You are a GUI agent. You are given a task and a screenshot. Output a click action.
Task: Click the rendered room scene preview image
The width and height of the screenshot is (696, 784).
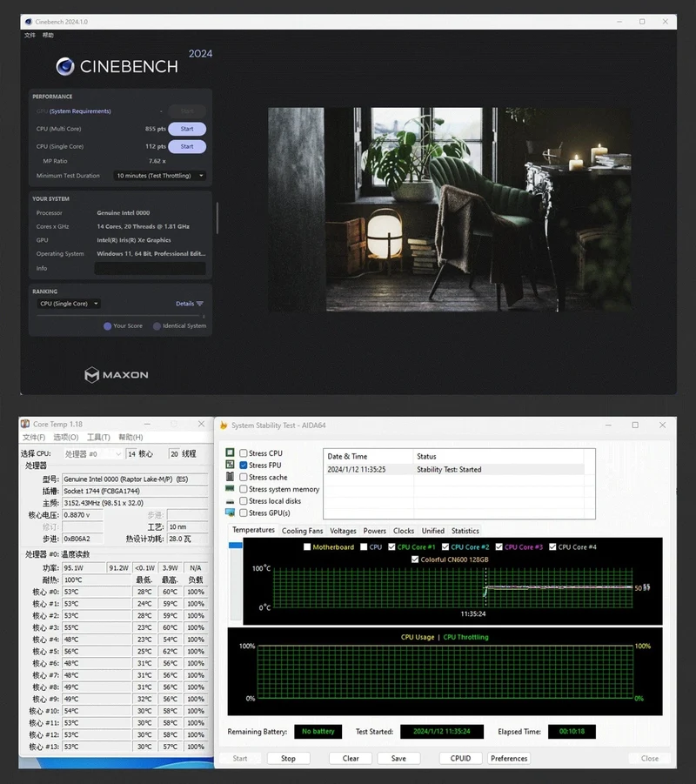(x=449, y=209)
